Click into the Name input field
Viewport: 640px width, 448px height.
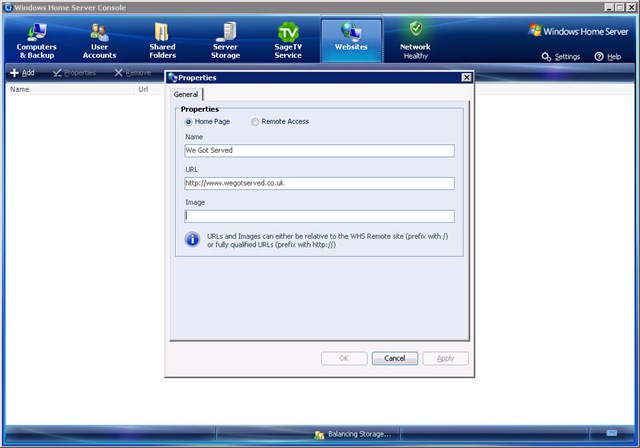[x=319, y=150]
